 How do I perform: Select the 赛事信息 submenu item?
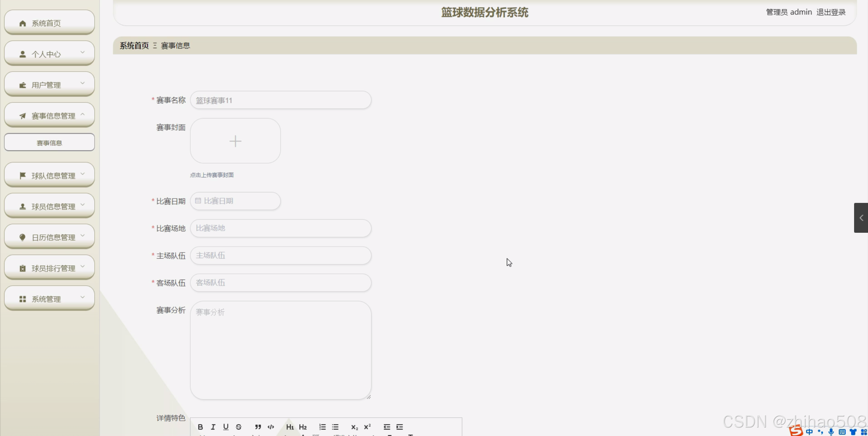(x=49, y=143)
